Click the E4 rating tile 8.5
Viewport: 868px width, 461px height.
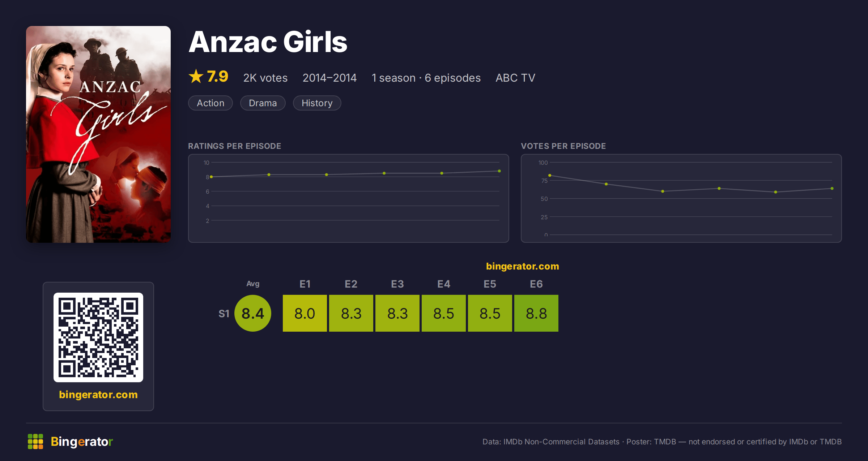tap(444, 313)
